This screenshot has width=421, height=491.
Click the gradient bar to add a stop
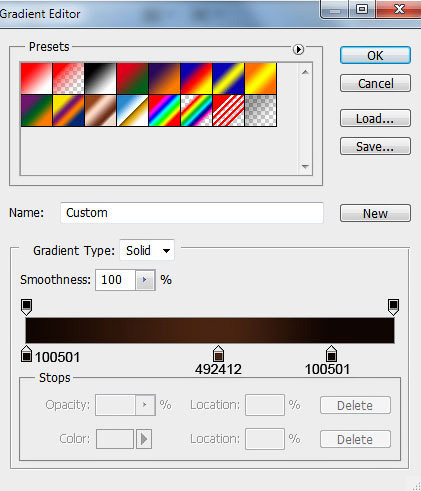[x=210, y=330]
